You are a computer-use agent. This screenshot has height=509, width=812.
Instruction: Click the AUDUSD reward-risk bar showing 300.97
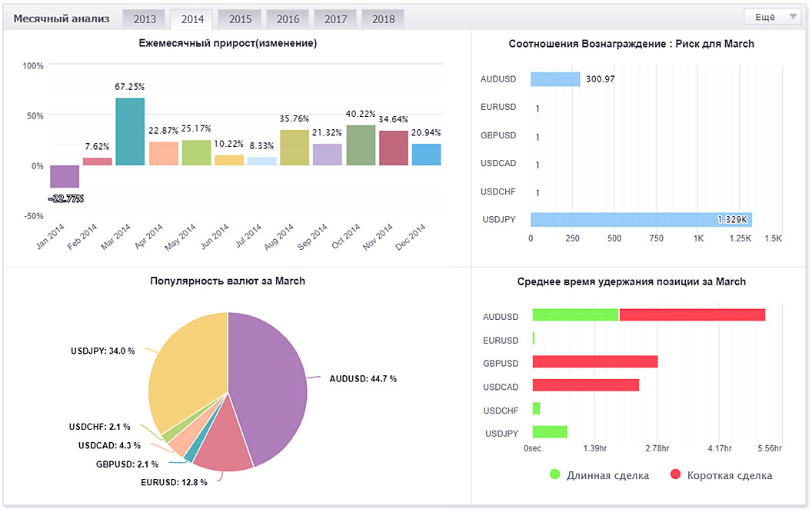(554, 79)
